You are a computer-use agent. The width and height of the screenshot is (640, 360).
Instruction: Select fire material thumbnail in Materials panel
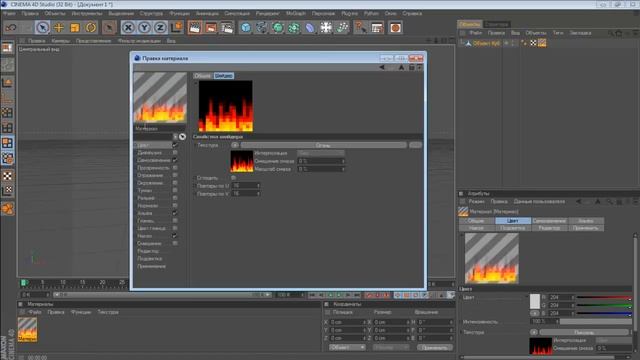(27, 329)
